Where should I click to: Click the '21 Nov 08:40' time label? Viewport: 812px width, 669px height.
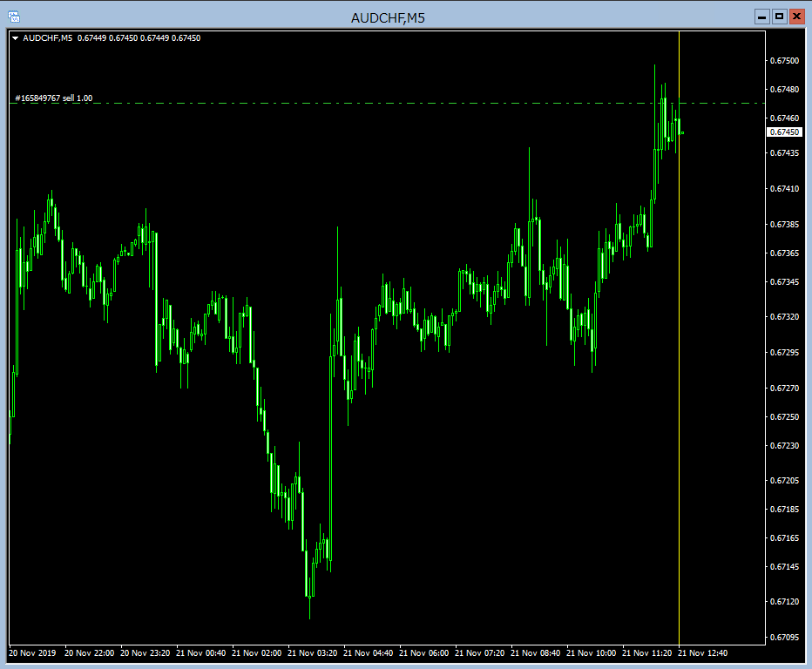pyautogui.click(x=536, y=653)
